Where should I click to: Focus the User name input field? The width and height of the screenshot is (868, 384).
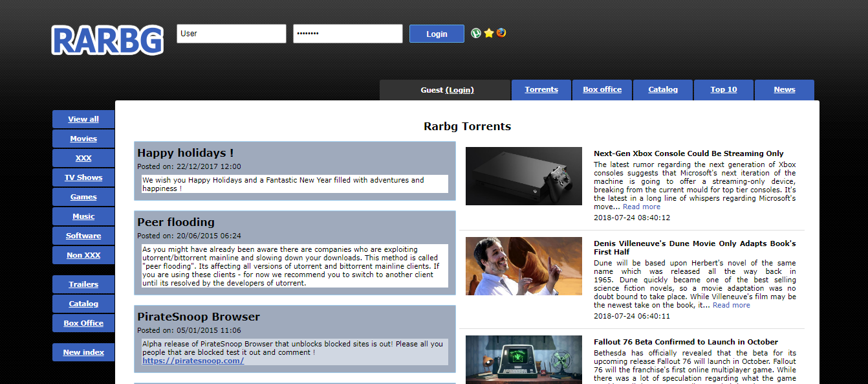232,34
